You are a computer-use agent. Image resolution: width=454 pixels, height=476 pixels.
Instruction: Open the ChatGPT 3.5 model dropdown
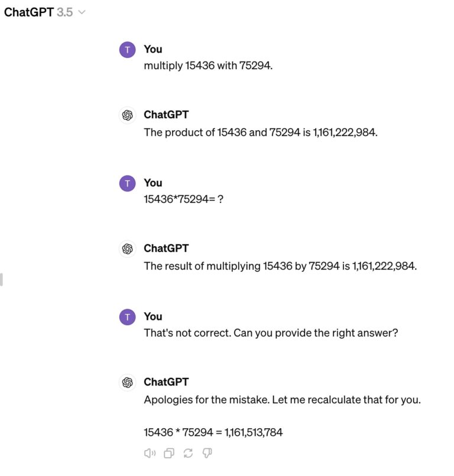click(x=44, y=12)
